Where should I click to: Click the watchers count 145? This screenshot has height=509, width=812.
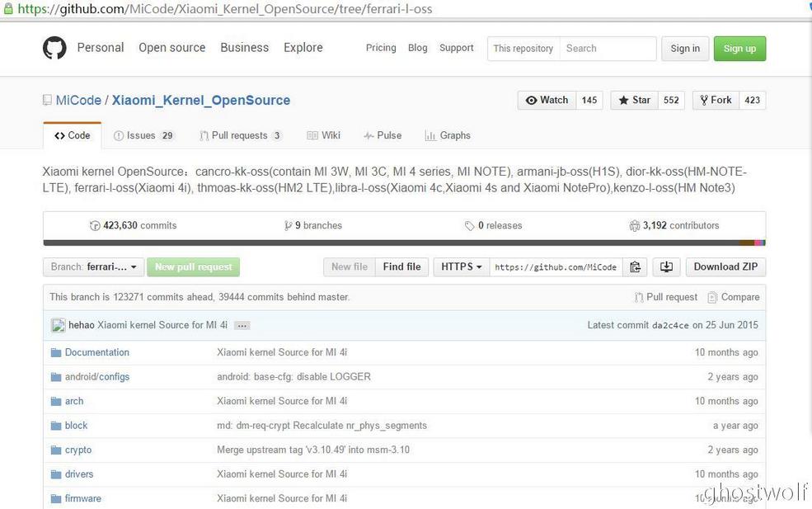click(589, 100)
